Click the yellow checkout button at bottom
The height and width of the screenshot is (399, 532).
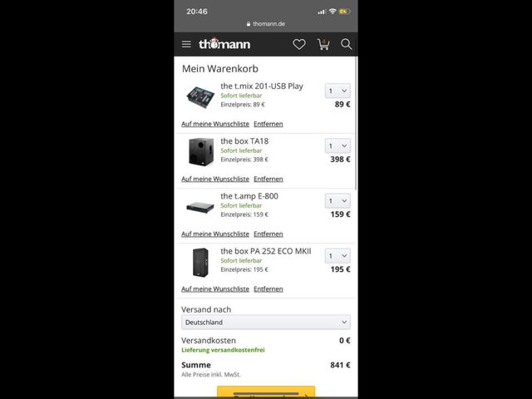click(266, 392)
